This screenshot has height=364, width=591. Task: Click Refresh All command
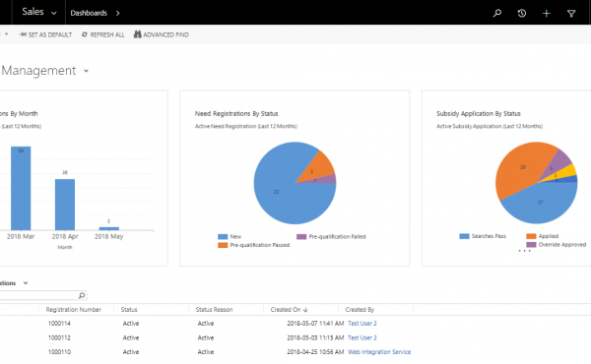(x=103, y=34)
